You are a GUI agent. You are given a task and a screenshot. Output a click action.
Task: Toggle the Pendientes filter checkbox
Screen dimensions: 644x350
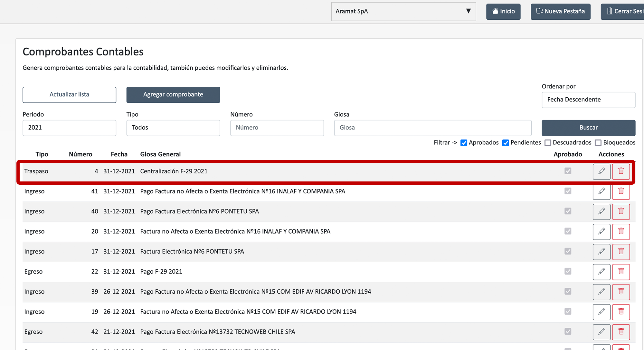tap(506, 143)
